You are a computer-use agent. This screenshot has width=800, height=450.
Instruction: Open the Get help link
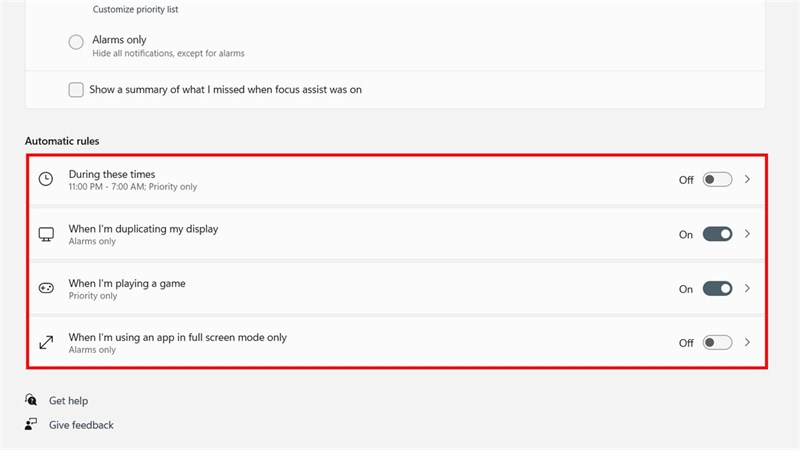click(68, 401)
